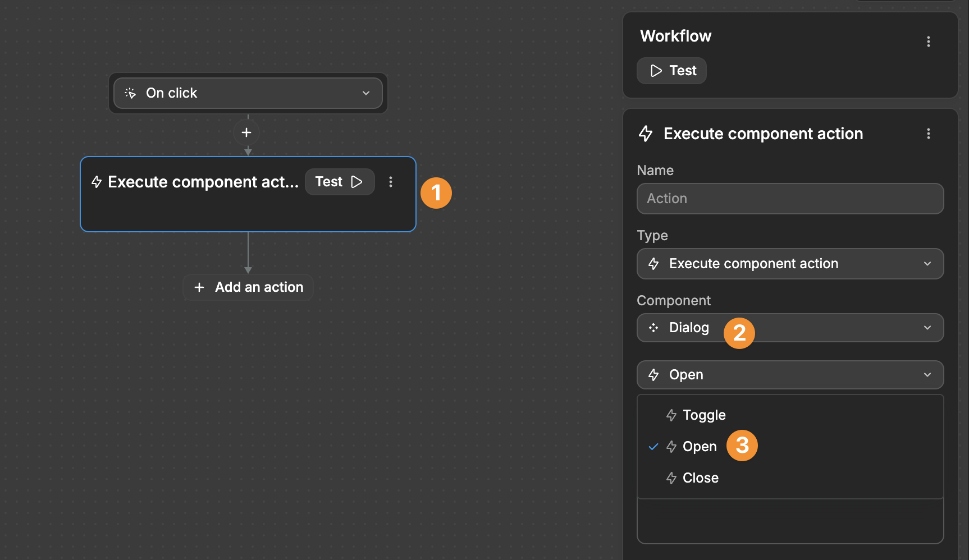This screenshot has width=969, height=560.
Task: Choose Close from the action list
Action: tap(700, 478)
